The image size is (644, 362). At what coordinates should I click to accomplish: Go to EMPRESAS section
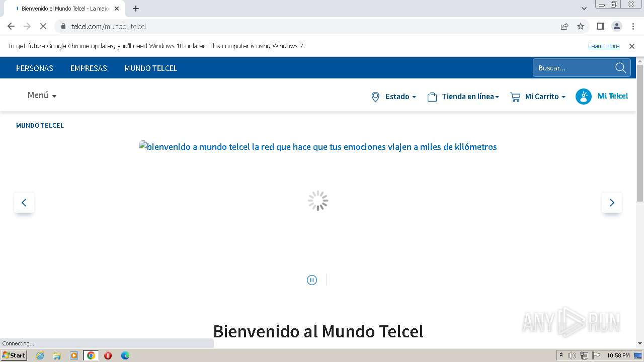[89, 68]
